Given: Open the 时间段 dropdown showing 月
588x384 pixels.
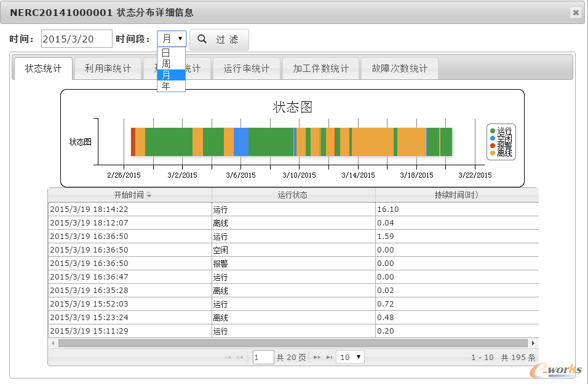Looking at the screenshot, I should pos(172,39).
